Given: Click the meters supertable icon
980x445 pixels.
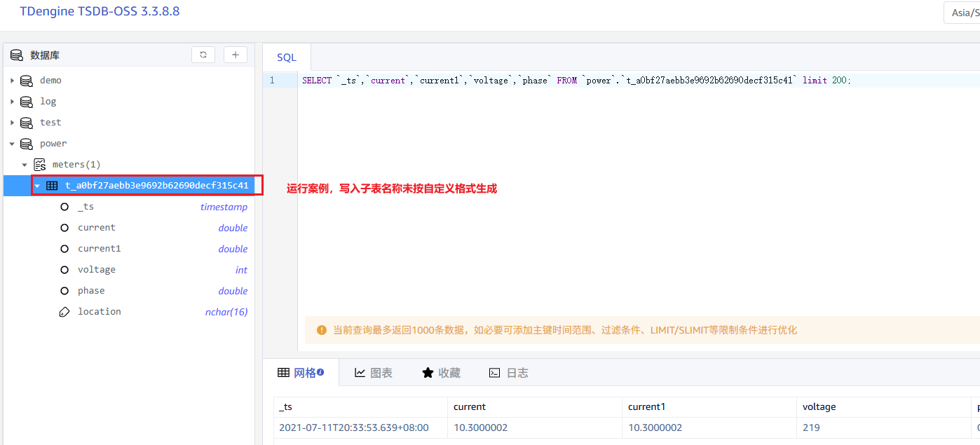Looking at the screenshot, I should [x=40, y=165].
